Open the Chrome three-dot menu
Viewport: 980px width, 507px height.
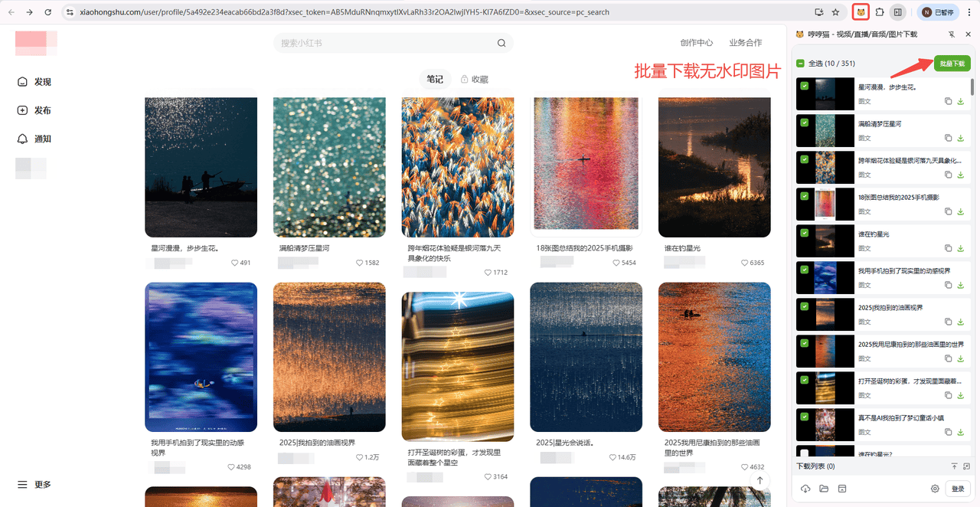(x=969, y=12)
